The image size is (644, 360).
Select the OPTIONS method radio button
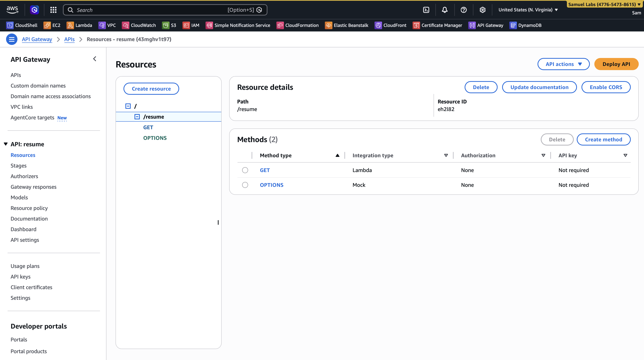(x=245, y=185)
